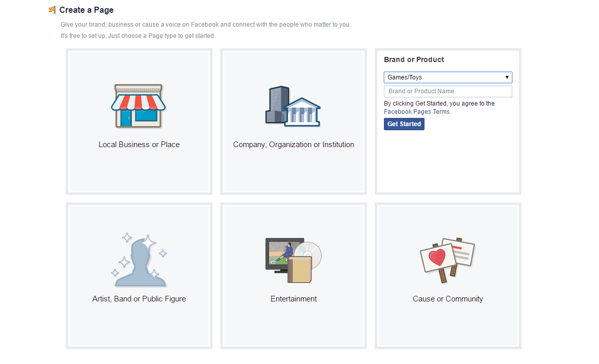Select the storefront icon with striped awning
The height and width of the screenshot is (364, 599).
coord(139,106)
